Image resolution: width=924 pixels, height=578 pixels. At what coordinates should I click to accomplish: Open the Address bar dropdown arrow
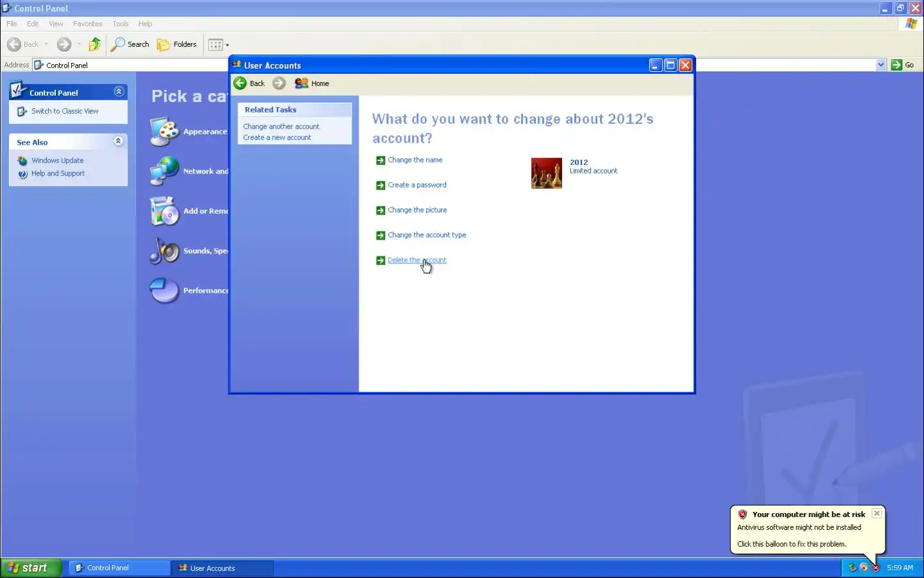click(x=880, y=65)
